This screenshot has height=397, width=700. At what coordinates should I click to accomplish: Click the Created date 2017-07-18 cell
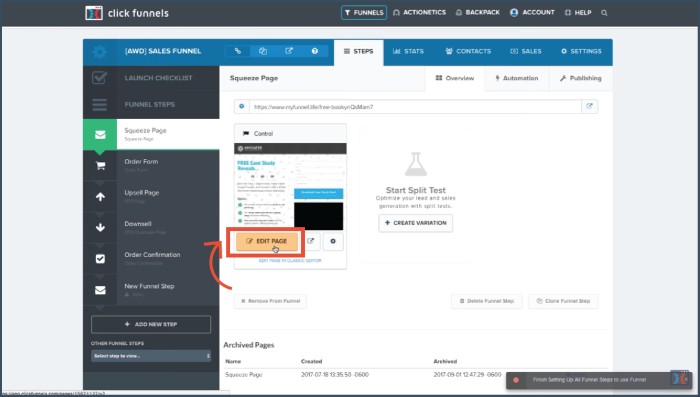point(335,375)
